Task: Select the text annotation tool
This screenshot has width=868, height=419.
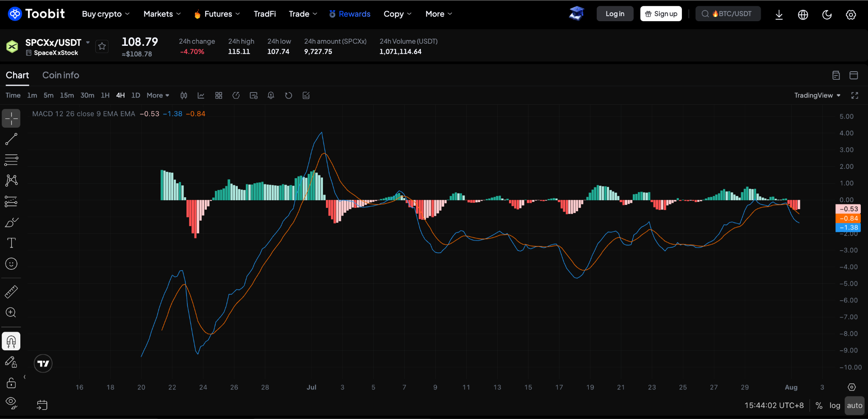Action: click(11, 243)
